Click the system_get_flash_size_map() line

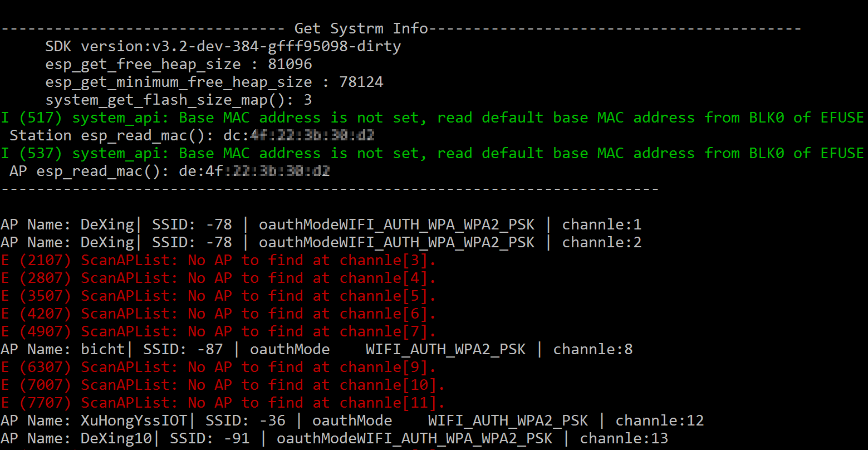[179, 100]
